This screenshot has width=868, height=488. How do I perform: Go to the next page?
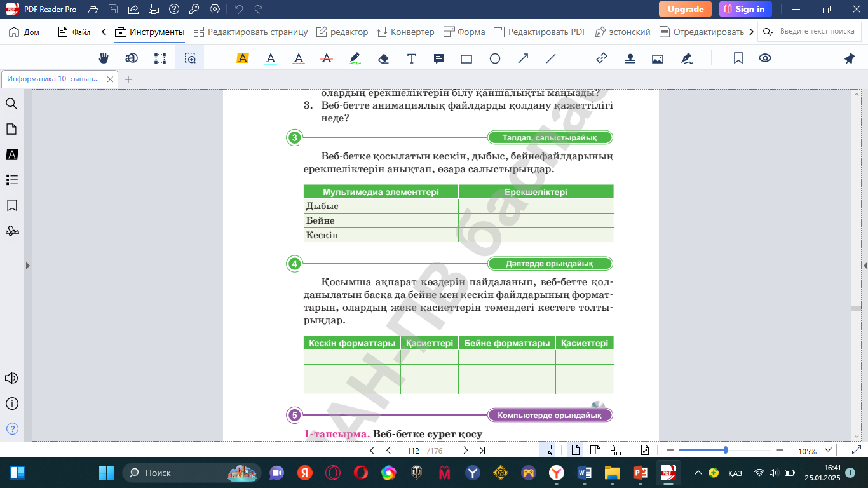(465, 451)
